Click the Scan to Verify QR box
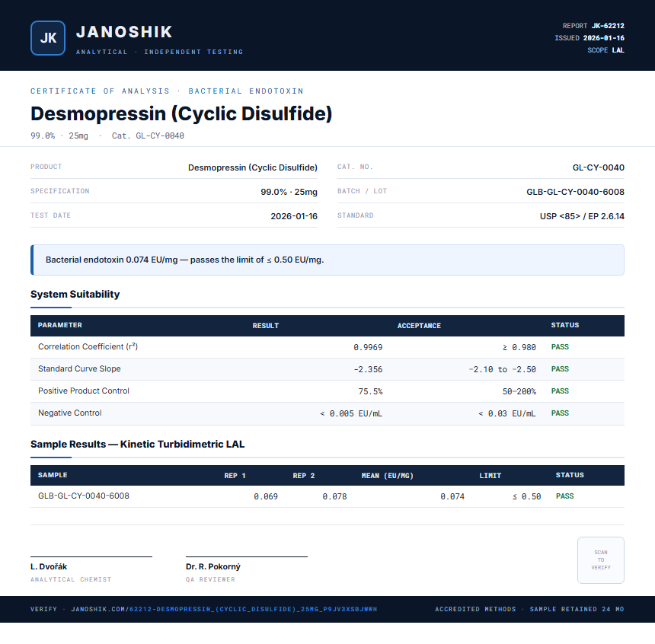The width and height of the screenshot is (655, 644). pos(601,560)
